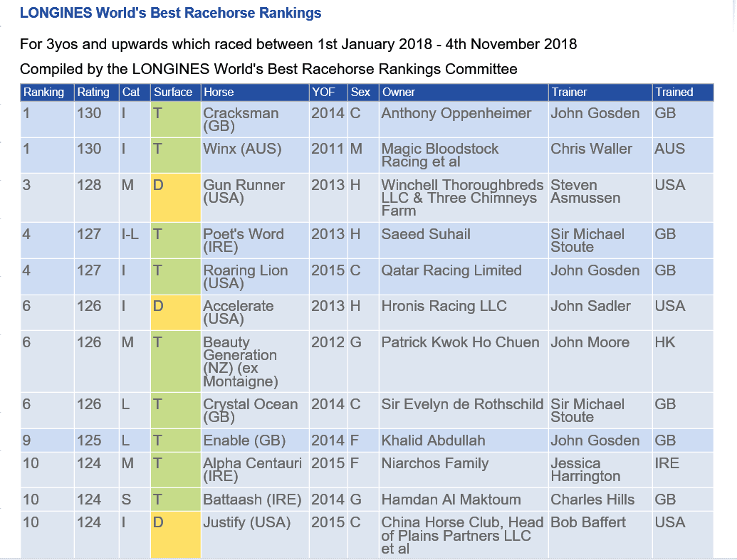Click owner "Winchell Thoroughbreds LLC & Three Chimneys Farm"

pyautogui.click(x=462, y=198)
